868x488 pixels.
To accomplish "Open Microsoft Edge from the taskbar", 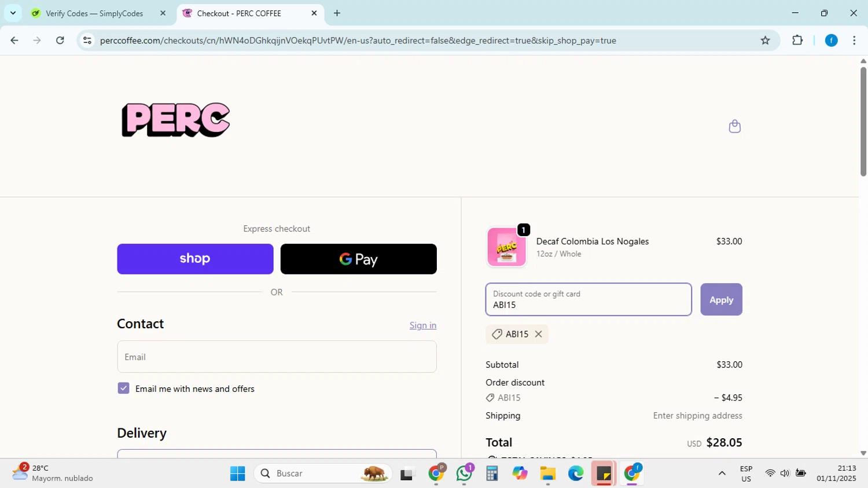I will (x=576, y=474).
